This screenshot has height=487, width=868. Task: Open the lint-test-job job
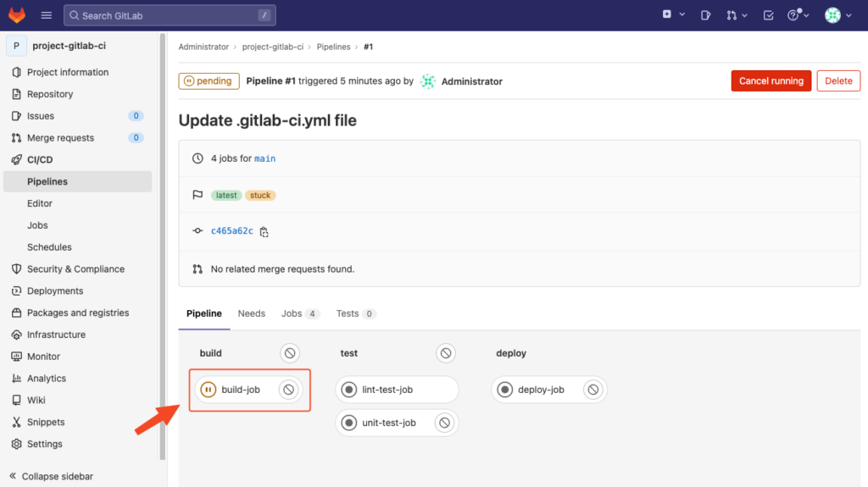tap(397, 390)
